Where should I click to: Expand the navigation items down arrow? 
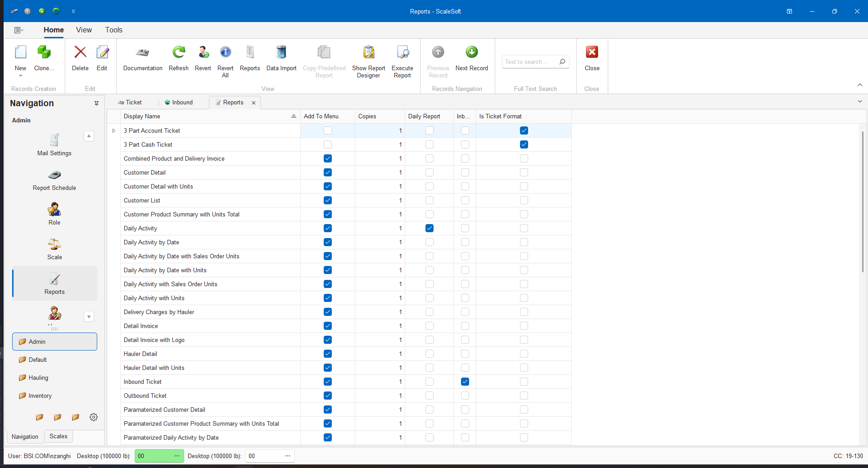pyautogui.click(x=89, y=317)
